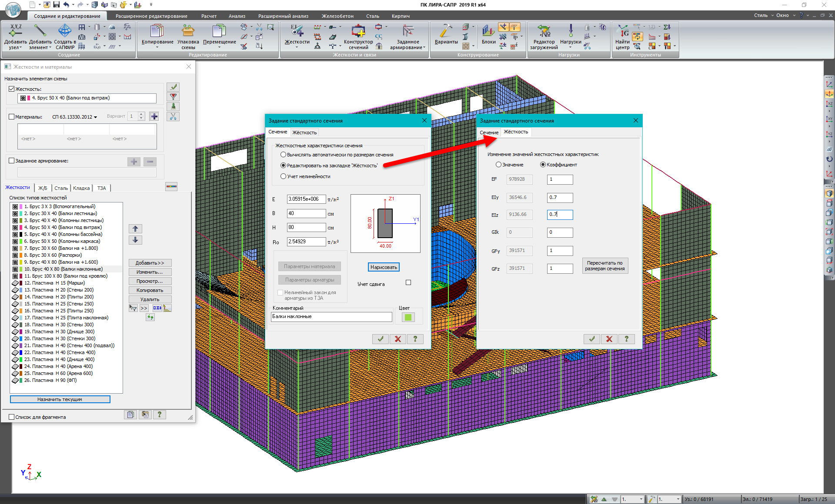
Task: Click the Нарисовать button
Action: click(384, 267)
